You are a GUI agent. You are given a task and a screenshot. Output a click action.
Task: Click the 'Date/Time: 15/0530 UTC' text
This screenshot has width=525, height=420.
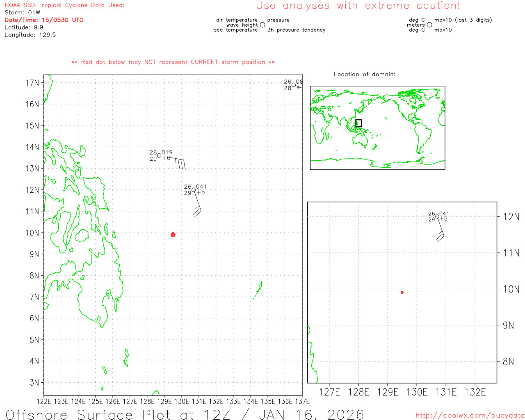tap(44, 20)
